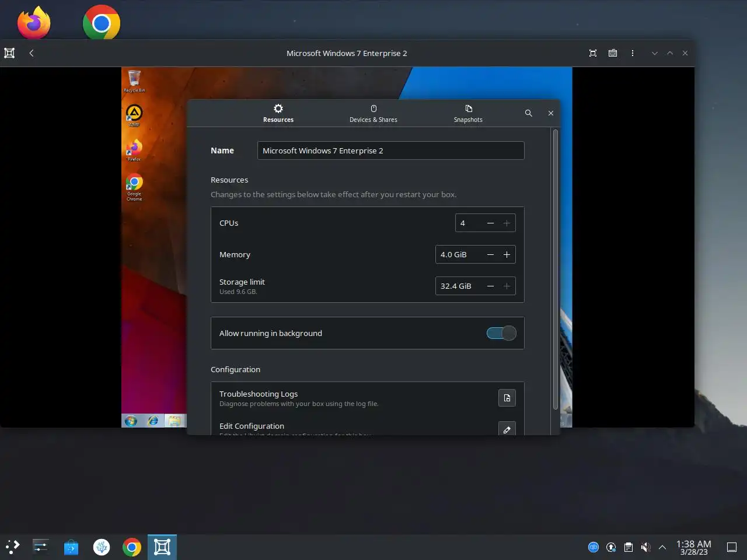
Task: Expand the hidden system tray icons
Action: (x=662, y=547)
